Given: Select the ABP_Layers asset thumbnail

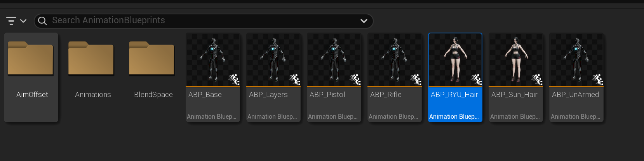Looking at the screenshot, I should pyautogui.click(x=273, y=59).
